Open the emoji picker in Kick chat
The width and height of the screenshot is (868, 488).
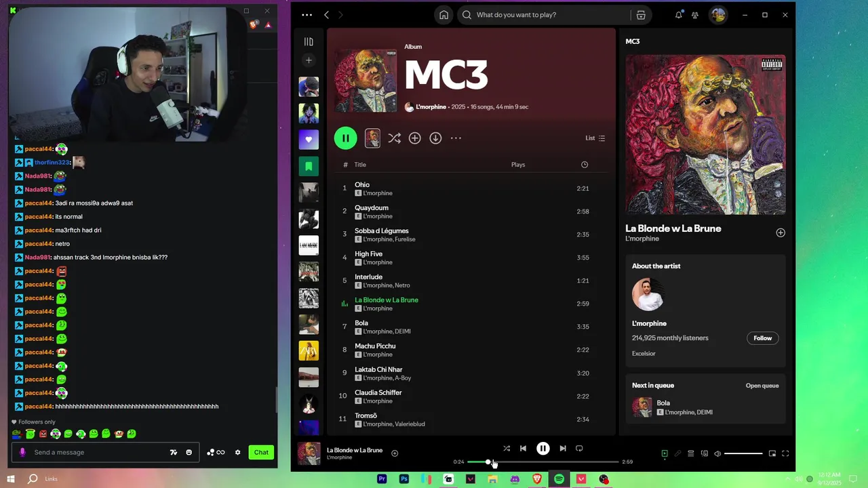click(189, 452)
